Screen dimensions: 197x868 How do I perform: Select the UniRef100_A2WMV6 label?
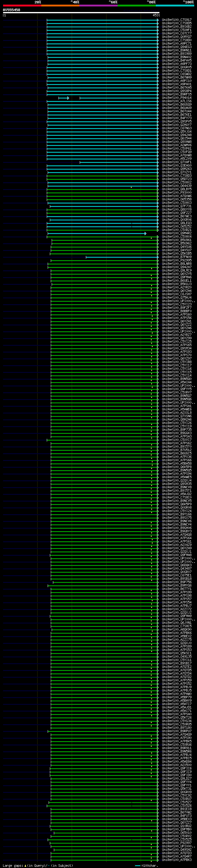pyautogui.click(x=177, y=145)
